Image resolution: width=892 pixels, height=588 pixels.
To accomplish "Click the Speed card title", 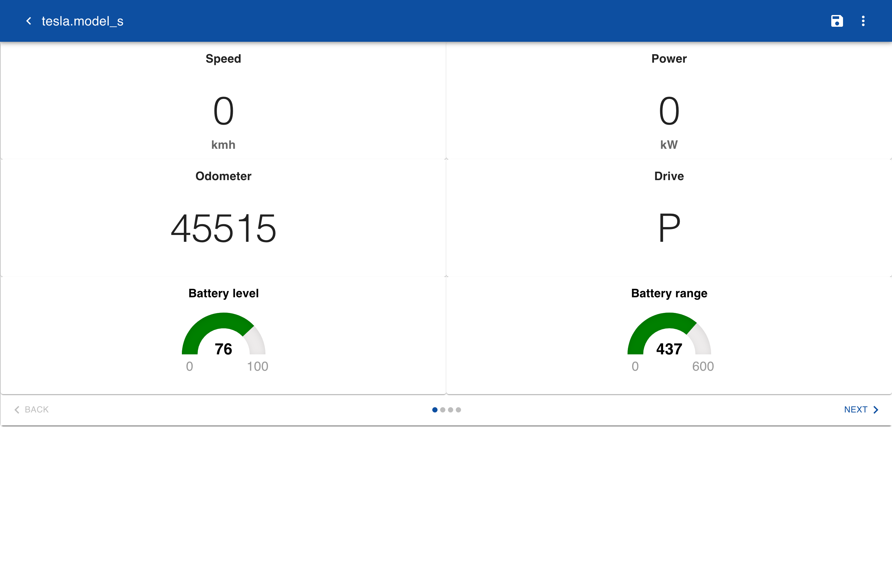I will (x=223, y=58).
